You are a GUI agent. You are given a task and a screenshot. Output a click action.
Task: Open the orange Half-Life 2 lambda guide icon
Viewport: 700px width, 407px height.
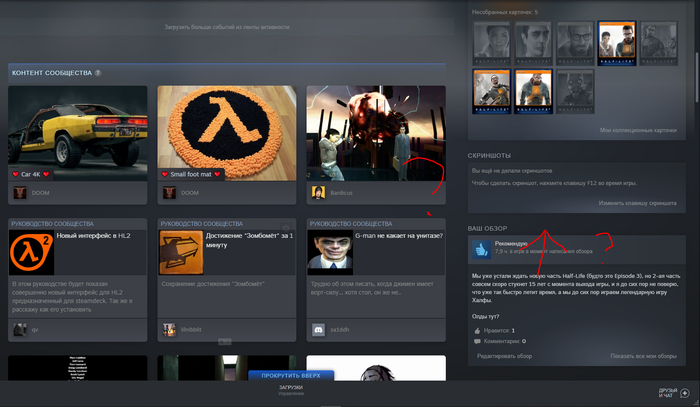pyautogui.click(x=31, y=253)
